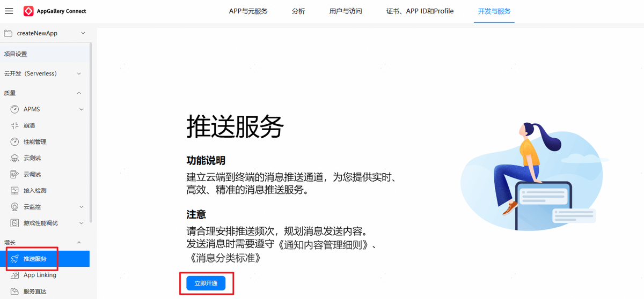
Task: Click the 立即开通 button
Action: 206,283
